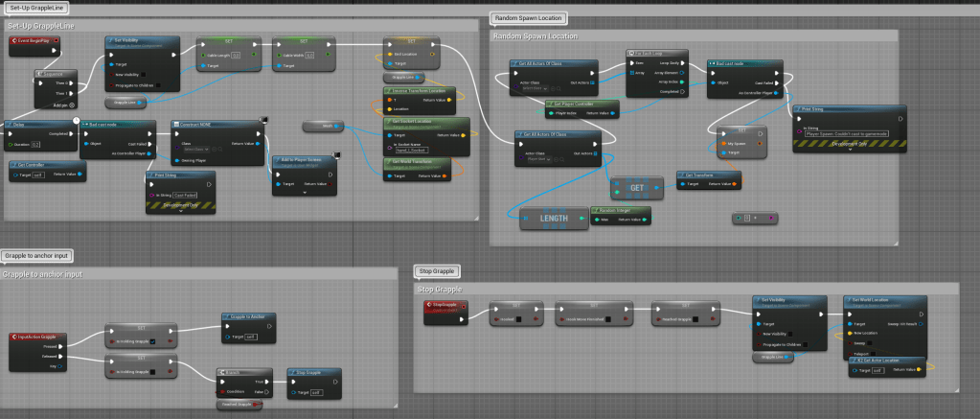Click the Stop Grapple comment label
This screenshot has height=419, width=980.
438,271
